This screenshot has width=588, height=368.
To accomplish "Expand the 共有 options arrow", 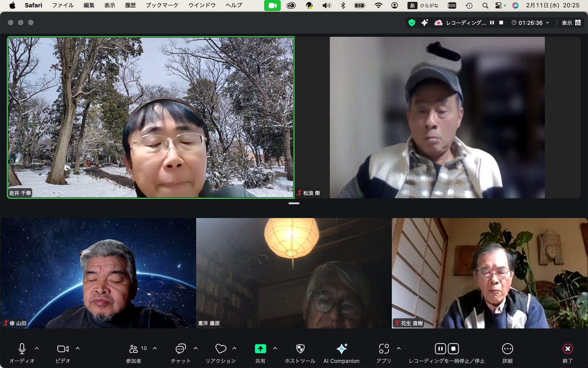I will pyautogui.click(x=275, y=348).
